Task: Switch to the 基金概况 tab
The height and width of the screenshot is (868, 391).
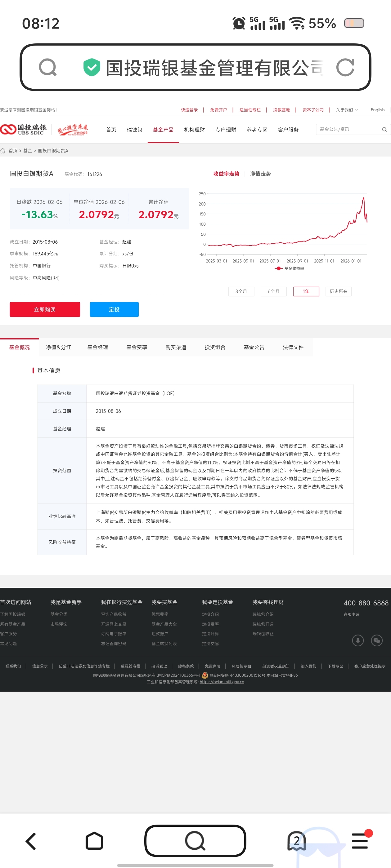Action: tap(20, 348)
